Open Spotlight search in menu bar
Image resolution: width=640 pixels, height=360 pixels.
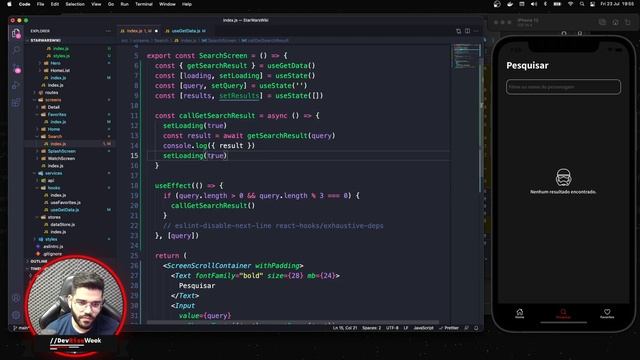click(582, 4)
